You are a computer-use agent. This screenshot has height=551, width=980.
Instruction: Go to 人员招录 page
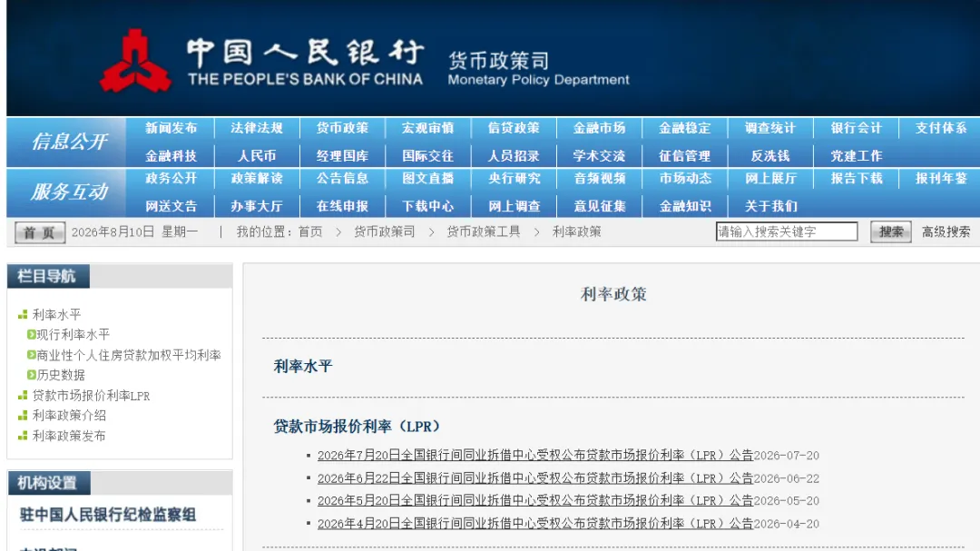click(513, 156)
